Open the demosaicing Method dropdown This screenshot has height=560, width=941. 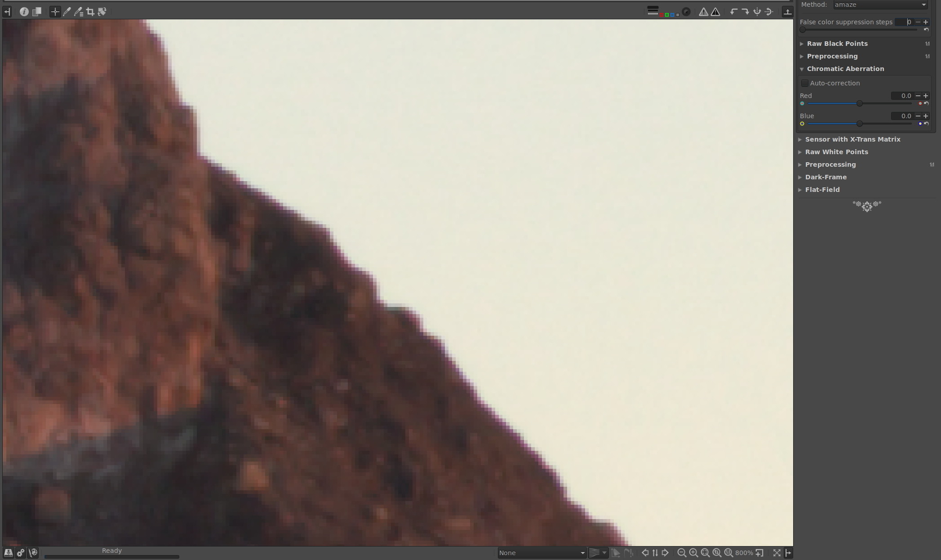pyautogui.click(x=880, y=4)
